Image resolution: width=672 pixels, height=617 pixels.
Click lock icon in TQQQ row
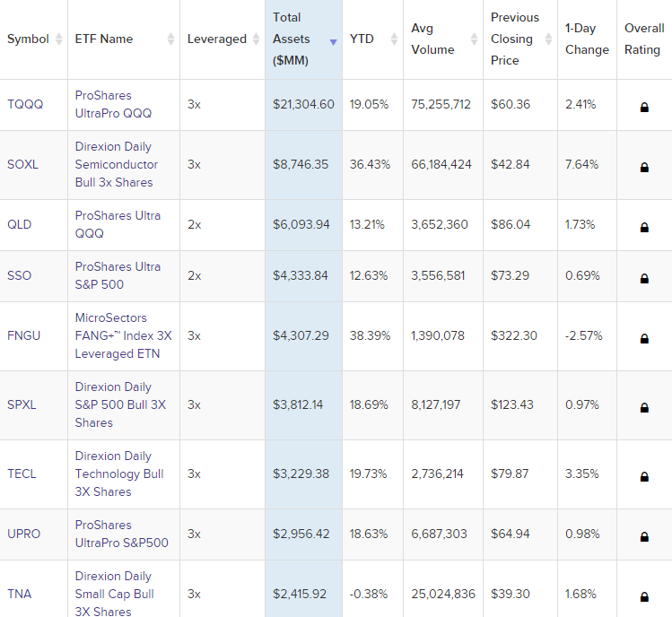(644, 108)
